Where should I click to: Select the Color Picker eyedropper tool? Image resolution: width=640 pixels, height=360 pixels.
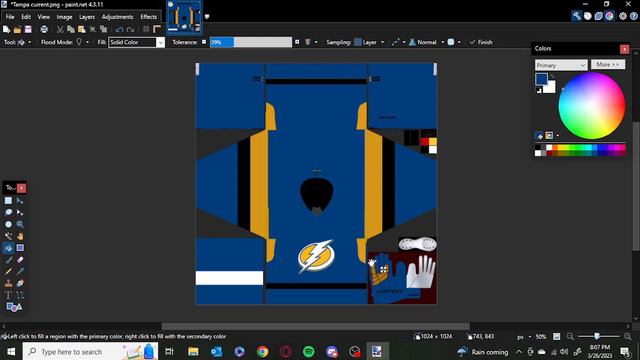20,271
